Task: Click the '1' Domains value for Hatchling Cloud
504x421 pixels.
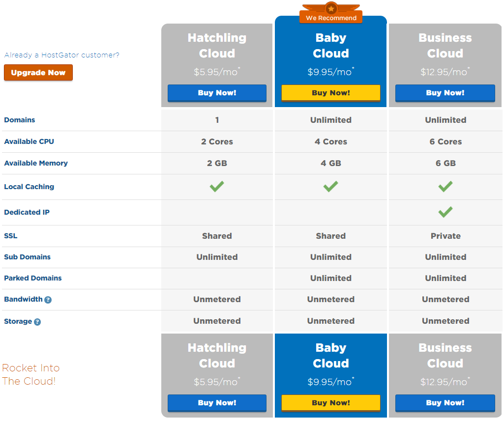Action: click(x=217, y=120)
